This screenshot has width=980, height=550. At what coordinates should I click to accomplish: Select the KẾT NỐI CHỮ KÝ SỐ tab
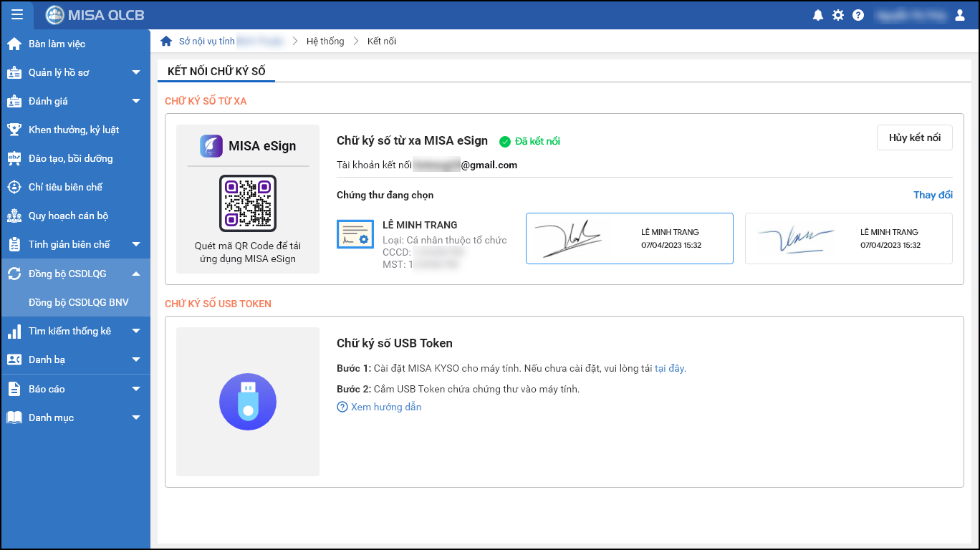(216, 72)
